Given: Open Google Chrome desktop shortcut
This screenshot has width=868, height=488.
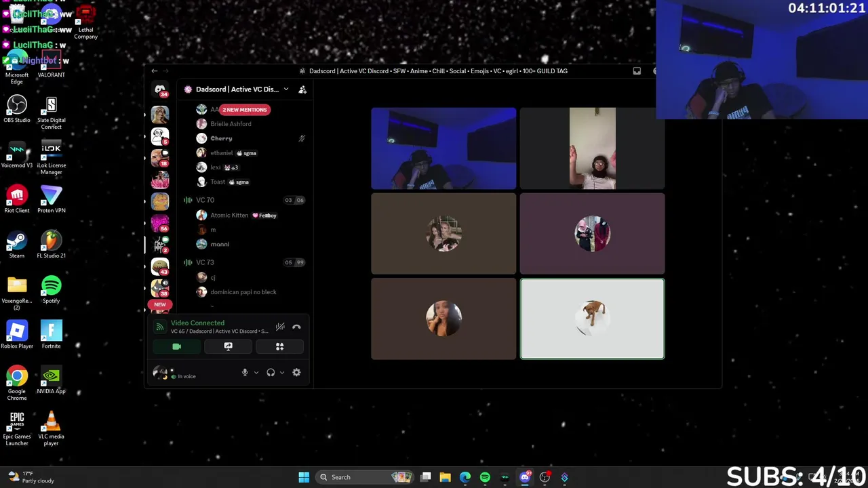Looking at the screenshot, I should [17, 383].
